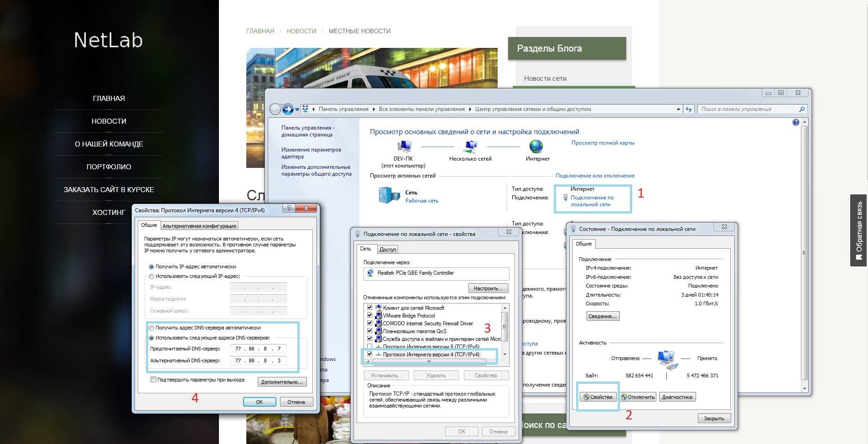Expand the Панель управления breadcrumb arrow
Viewport: 868px width, 444px height.
(x=374, y=109)
